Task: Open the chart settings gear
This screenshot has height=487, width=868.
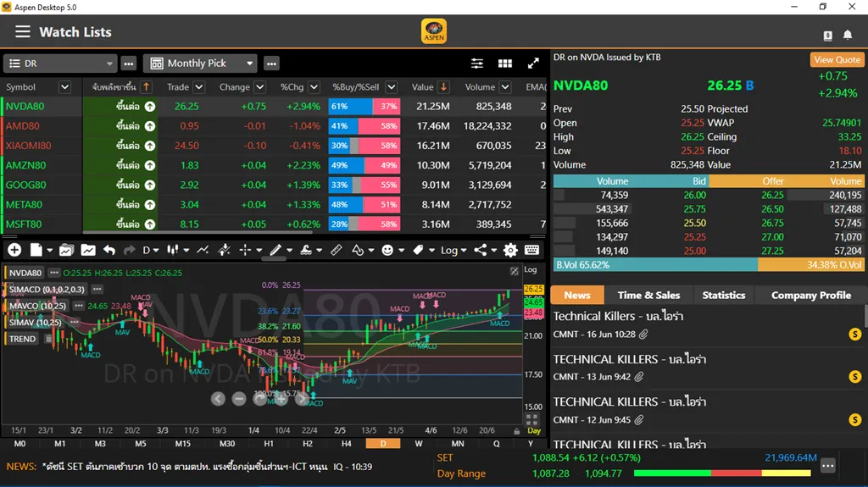Action: pyautogui.click(x=510, y=250)
